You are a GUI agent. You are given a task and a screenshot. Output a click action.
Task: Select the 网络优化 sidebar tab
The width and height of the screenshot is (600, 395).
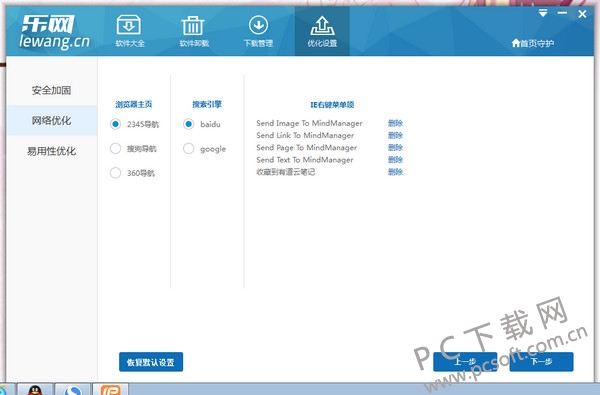(x=51, y=121)
